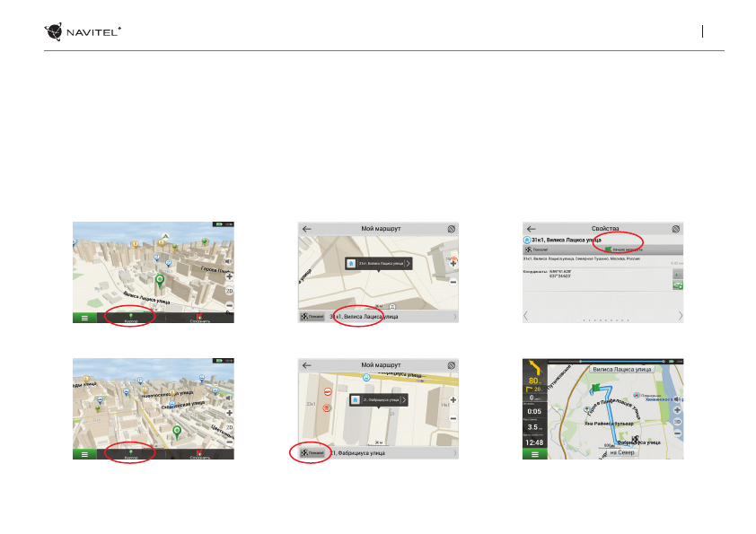Click yellow turn arrow maneuver indicator

tap(535, 369)
